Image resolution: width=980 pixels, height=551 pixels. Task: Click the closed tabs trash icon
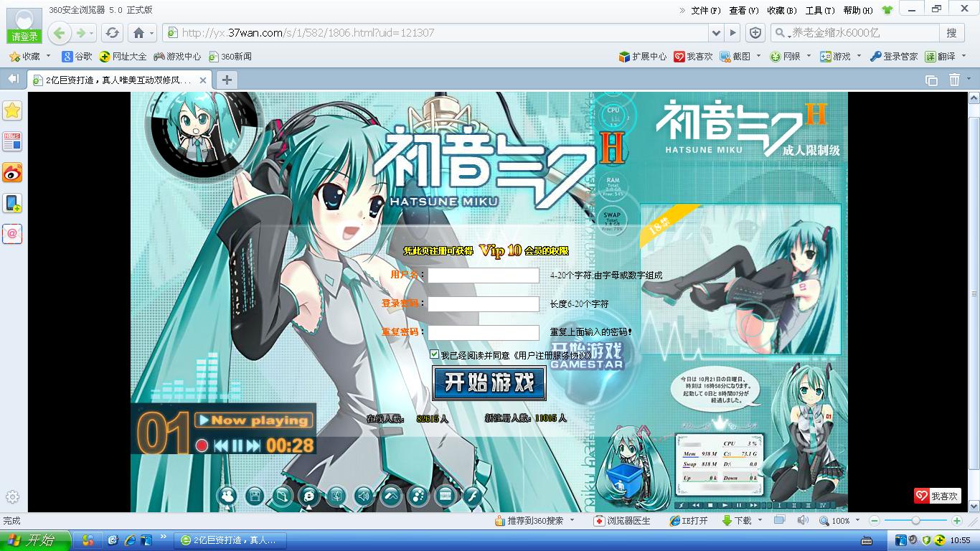954,80
